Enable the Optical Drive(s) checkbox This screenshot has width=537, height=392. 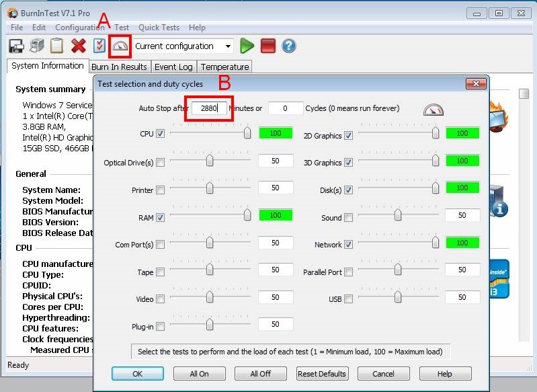point(160,163)
